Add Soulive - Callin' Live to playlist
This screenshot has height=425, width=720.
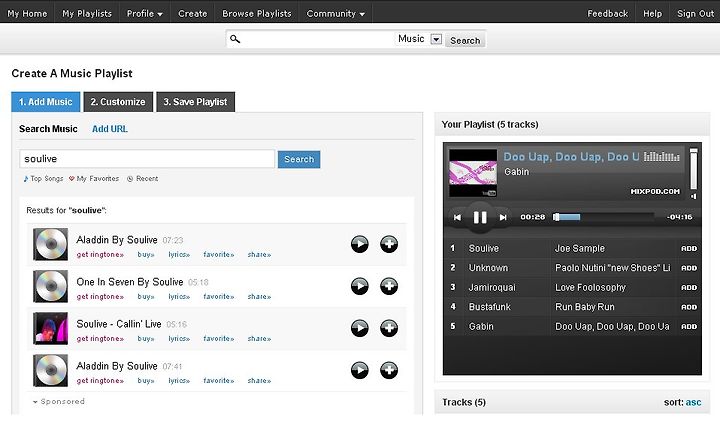[x=389, y=328]
